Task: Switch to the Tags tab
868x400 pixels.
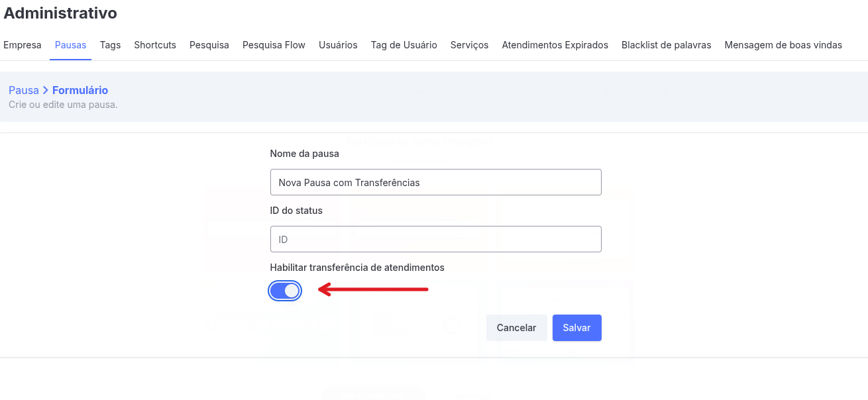Action: click(110, 45)
